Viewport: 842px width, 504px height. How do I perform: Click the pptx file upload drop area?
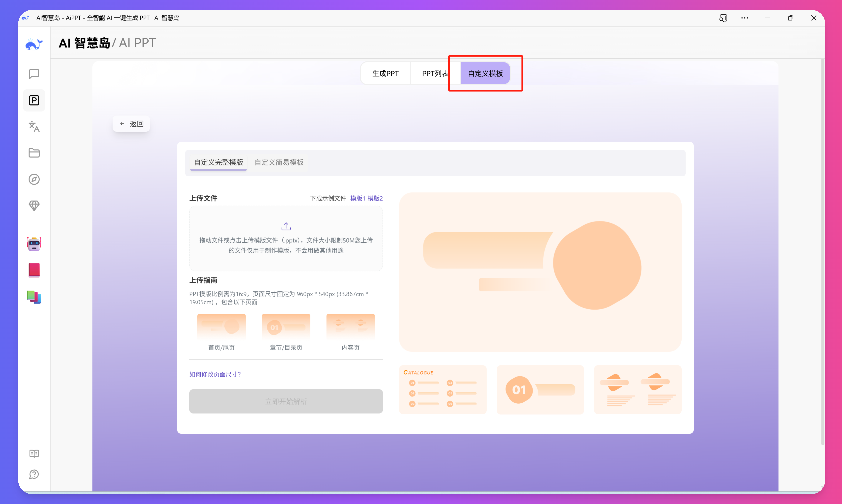coord(286,238)
